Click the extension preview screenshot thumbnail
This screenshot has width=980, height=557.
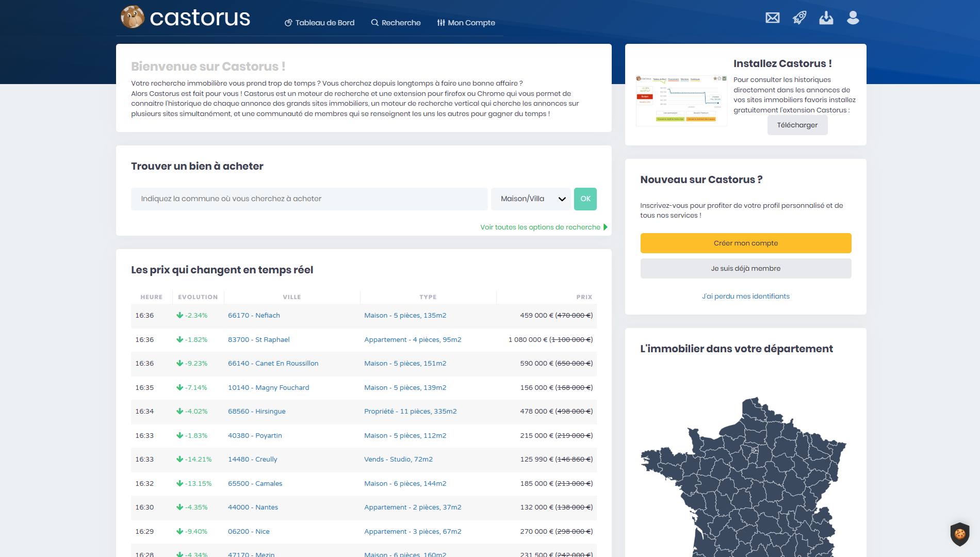coord(681,100)
